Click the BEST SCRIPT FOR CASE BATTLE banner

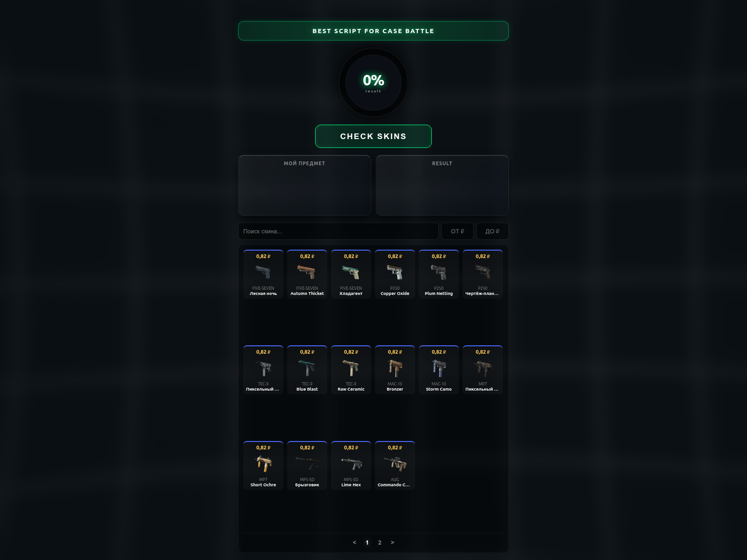point(373,31)
